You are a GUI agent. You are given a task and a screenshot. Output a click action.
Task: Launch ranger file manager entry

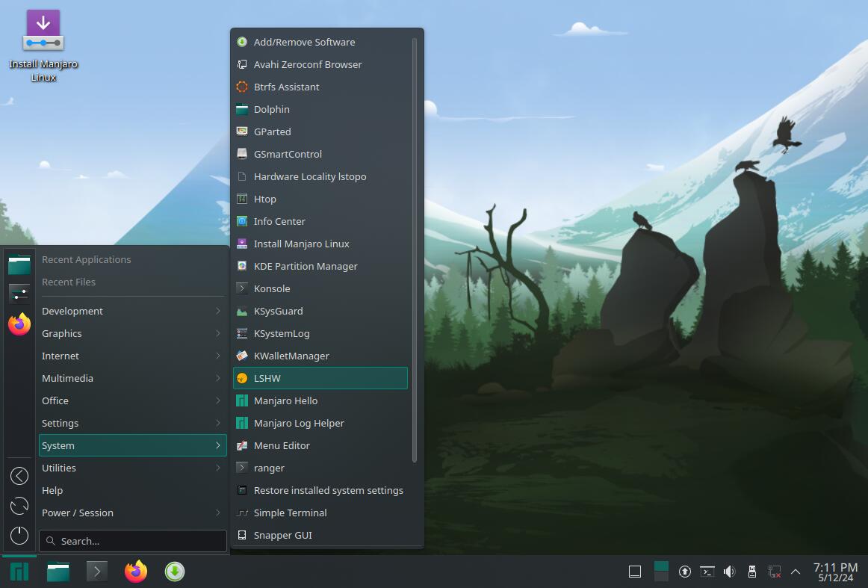point(320,468)
